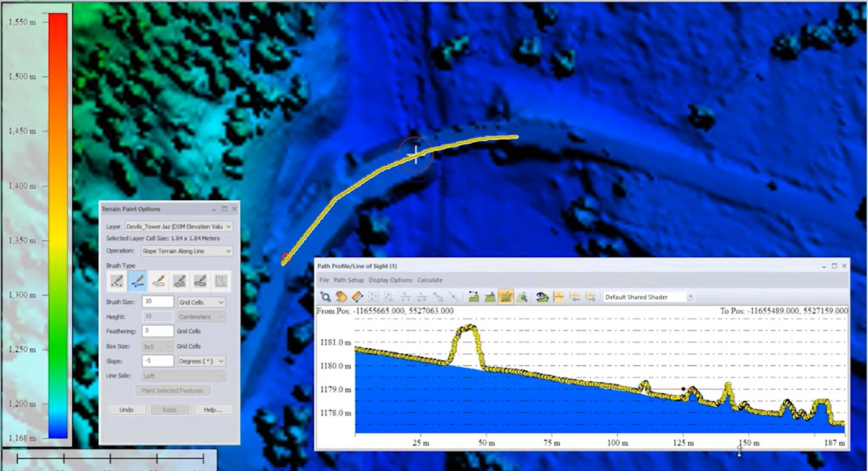Open the disabled Height units Centimeters dropdown
This screenshot has height=471, width=868.
pos(202,317)
